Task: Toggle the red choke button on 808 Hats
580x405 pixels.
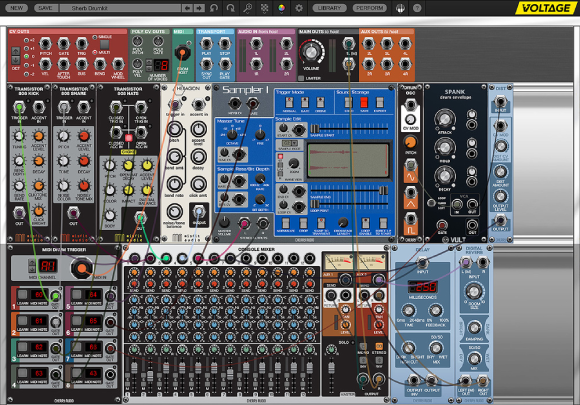Action: (x=128, y=138)
